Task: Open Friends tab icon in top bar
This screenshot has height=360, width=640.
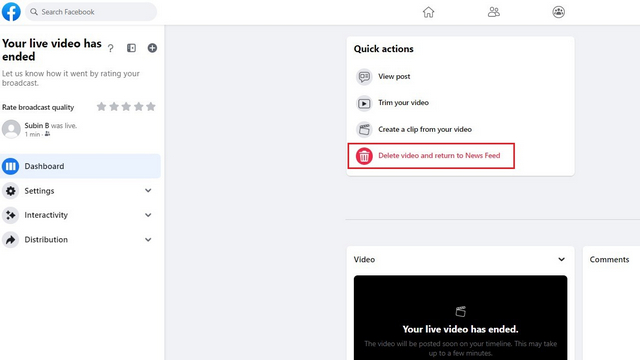Action: [493, 12]
